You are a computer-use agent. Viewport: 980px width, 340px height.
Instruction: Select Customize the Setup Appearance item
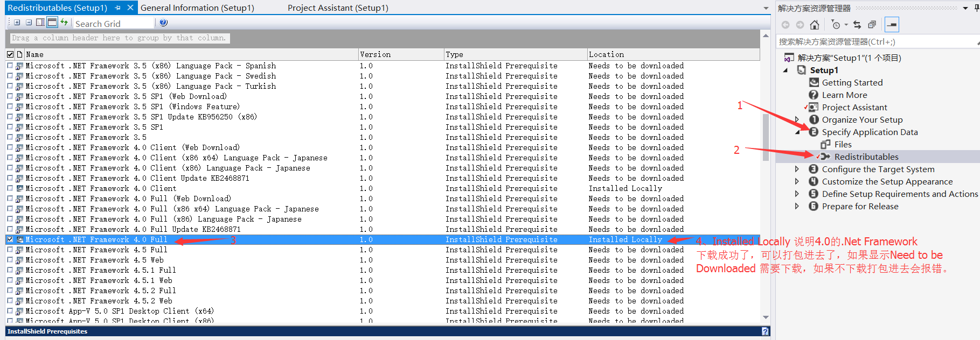pos(887,181)
